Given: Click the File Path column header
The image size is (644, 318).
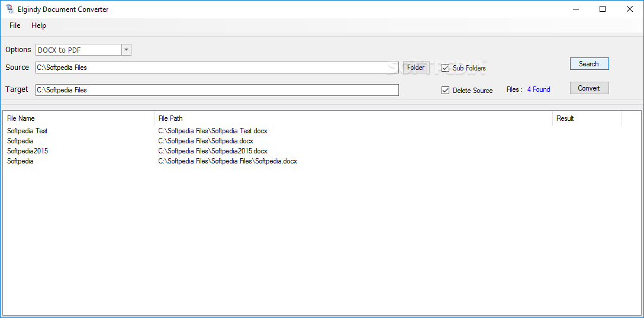Looking at the screenshot, I should coord(353,118).
